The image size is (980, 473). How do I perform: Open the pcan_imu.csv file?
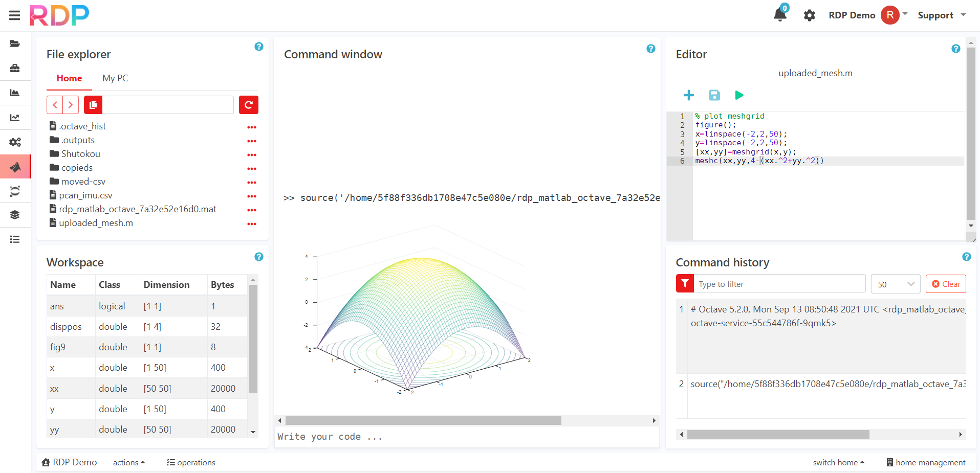pos(85,195)
